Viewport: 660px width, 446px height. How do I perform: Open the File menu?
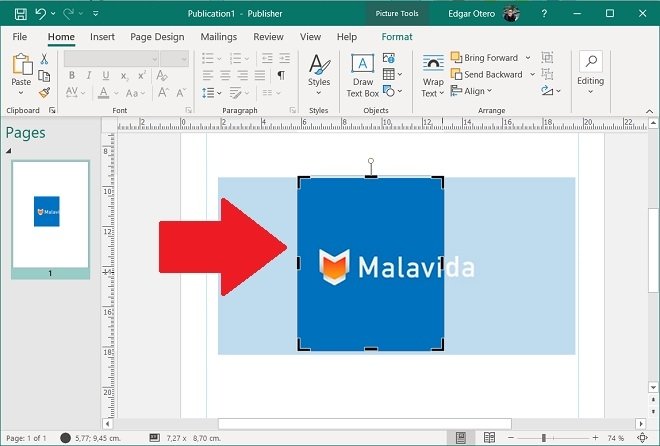(x=20, y=37)
